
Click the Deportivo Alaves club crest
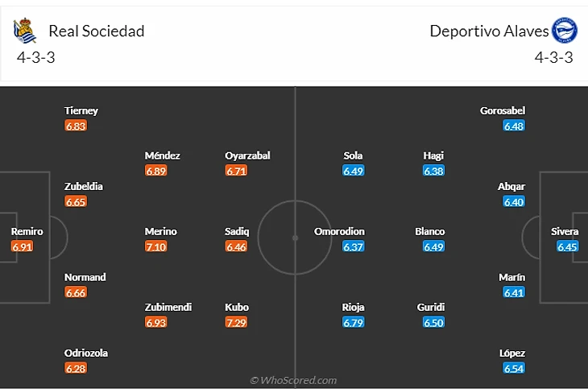563,31
